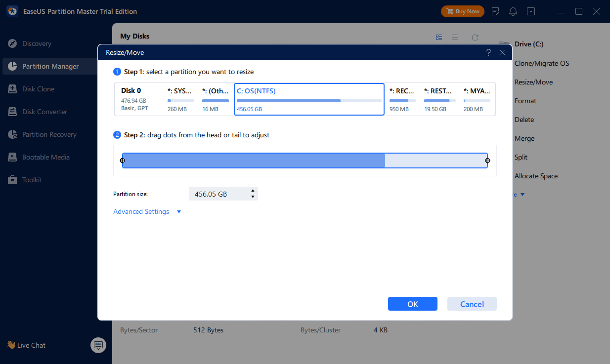The height and width of the screenshot is (364, 610).
Task: Decrease partition size with down arrow
Action: pos(253,197)
